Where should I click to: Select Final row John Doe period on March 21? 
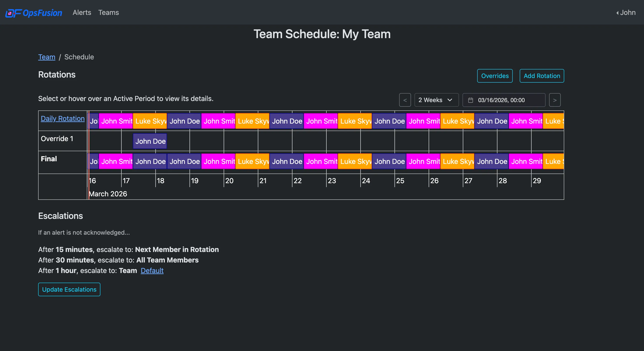pyautogui.click(x=286, y=161)
